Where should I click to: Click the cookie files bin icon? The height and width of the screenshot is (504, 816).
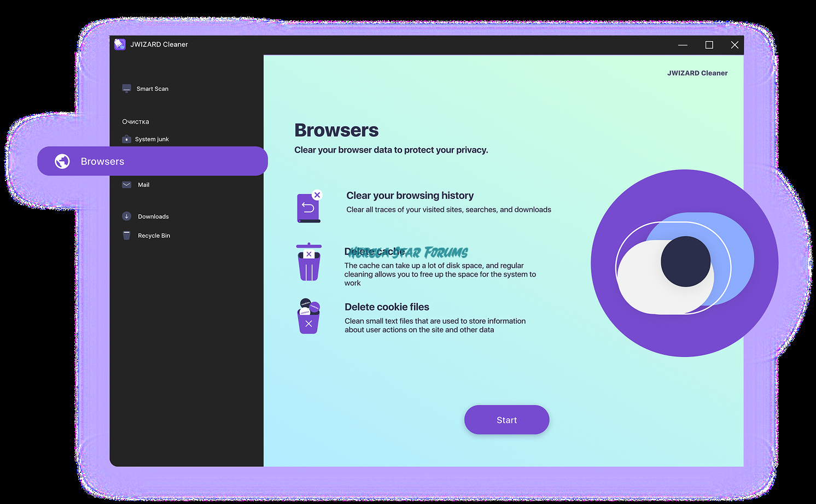308,317
